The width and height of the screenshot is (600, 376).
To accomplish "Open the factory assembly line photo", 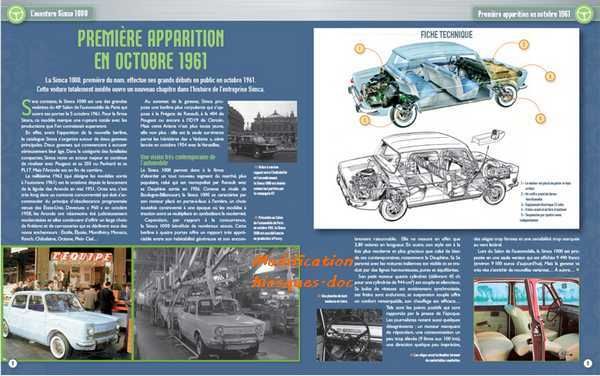I will coord(217,304).
